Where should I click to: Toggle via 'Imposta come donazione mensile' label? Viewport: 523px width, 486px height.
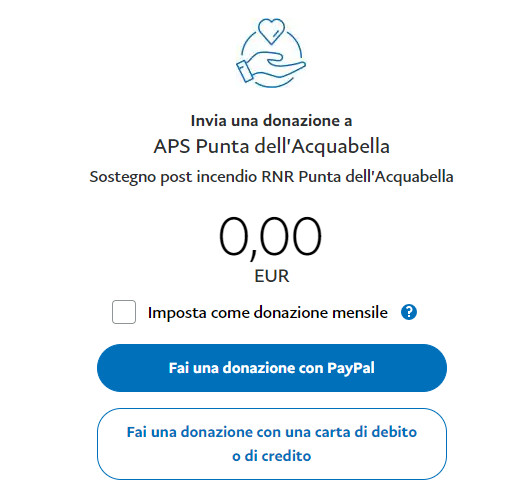click(268, 313)
